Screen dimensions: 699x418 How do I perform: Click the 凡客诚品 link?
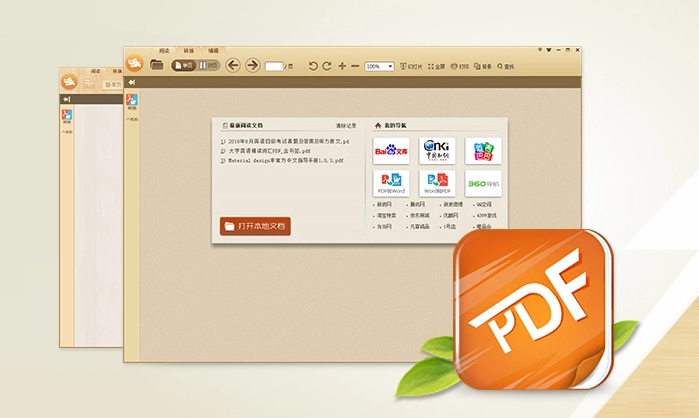point(419,227)
